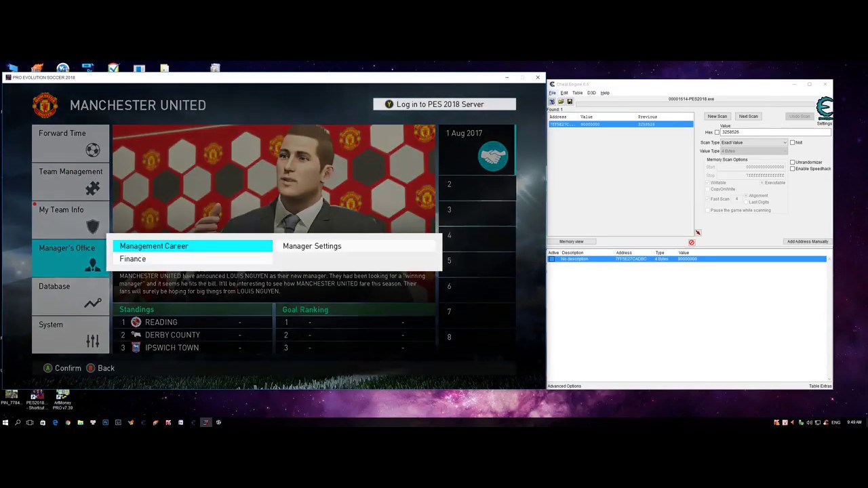Click Add Address Manually button
868x488 pixels.
point(808,241)
